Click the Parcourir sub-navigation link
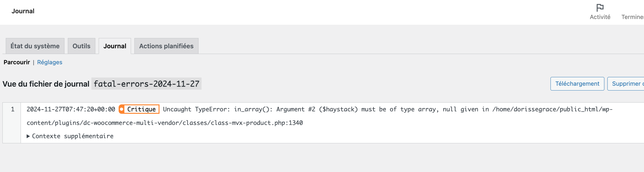This screenshot has height=172, width=644. tap(17, 62)
